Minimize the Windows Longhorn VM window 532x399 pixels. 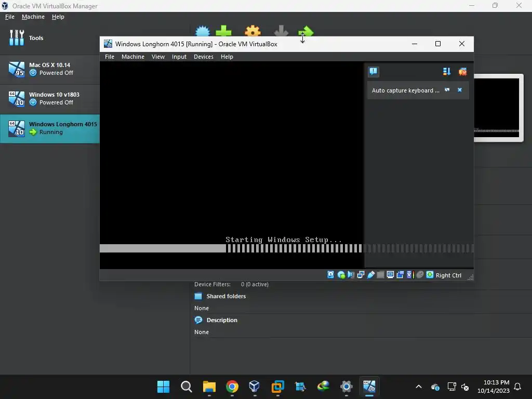pyautogui.click(x=414, y=44)
